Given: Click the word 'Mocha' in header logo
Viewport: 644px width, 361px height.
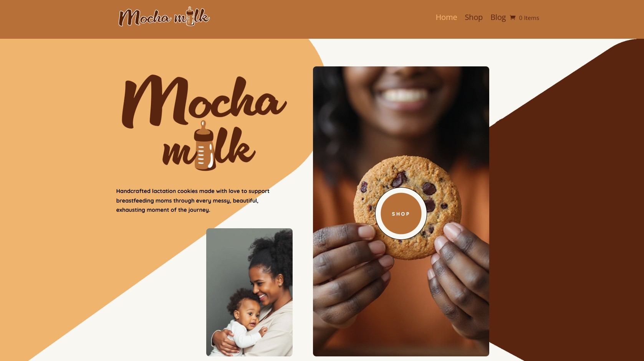Looking at the screenshot, I should pyautogui.click(x=144, y=17).
